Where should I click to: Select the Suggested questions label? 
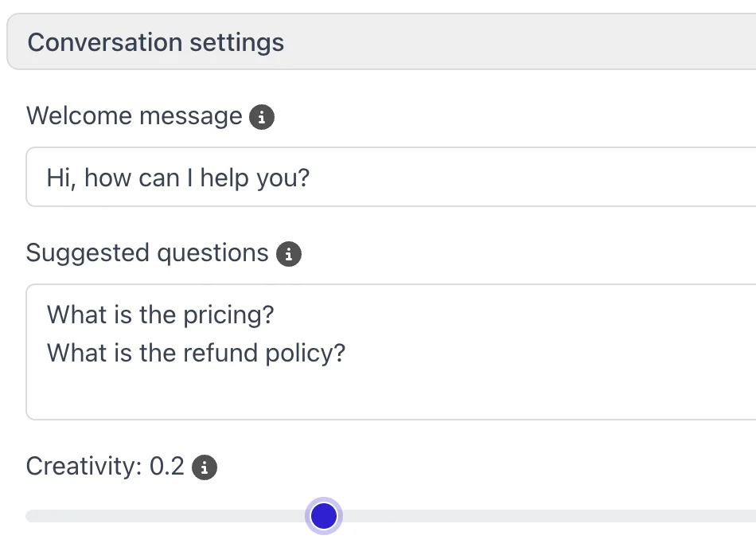click(x=146, y=253)
